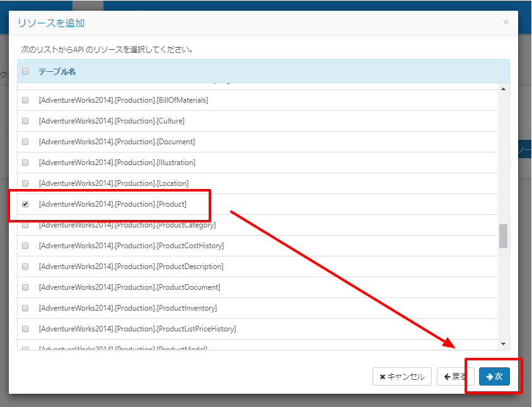Screen dimensions: 532x407
Task: Select the [Production].[ProductListPriceHistory] row text
Action: pyautogui.click(x=137, y=329)
